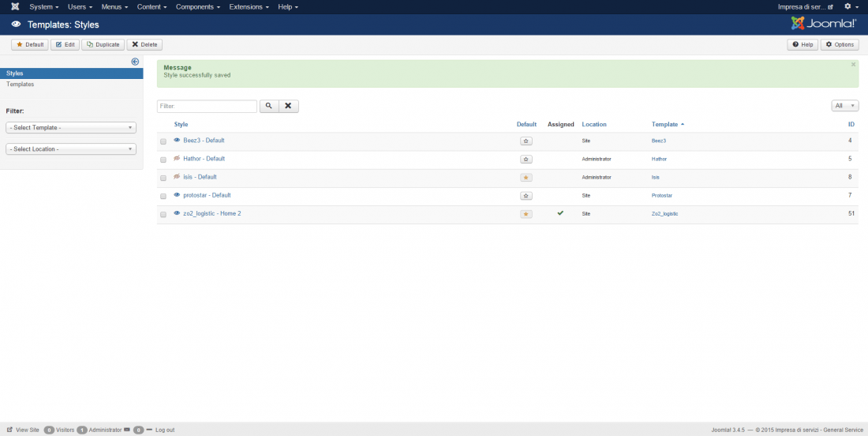Click the crossed-eye icon beside Hathor - Default

point(177,159)
